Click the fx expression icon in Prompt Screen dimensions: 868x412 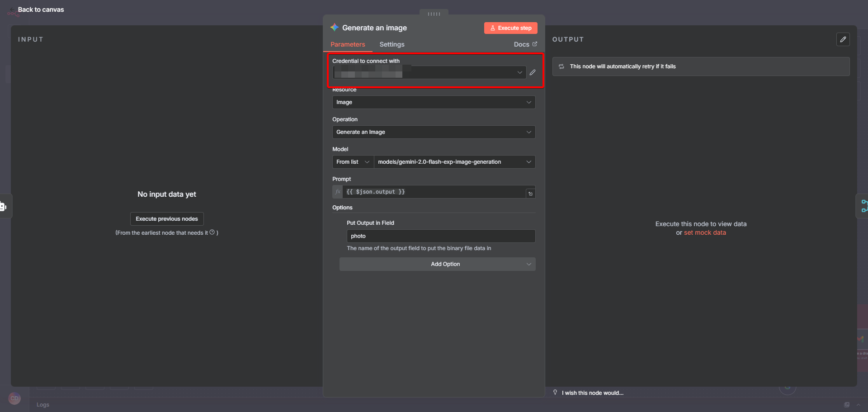(x=338, y=192)
